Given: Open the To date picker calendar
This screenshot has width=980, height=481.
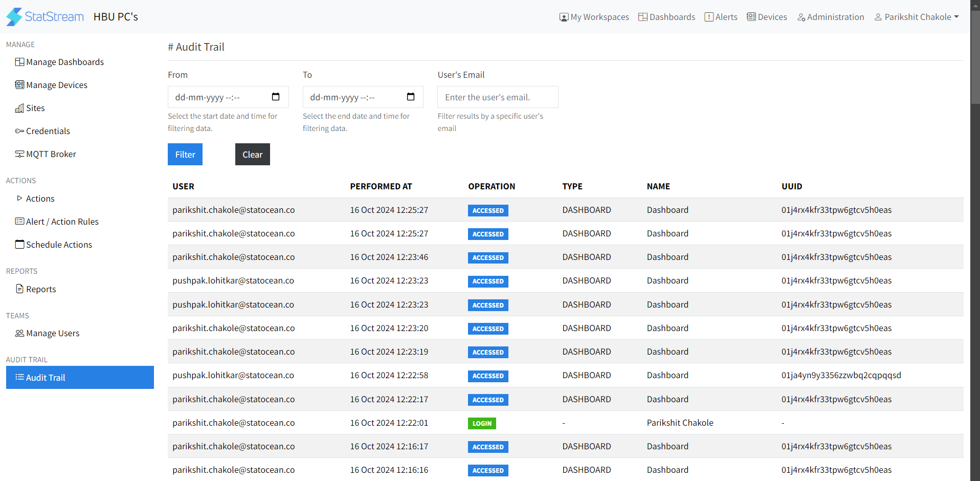Looking at the screenshot, I should [411, 97].
